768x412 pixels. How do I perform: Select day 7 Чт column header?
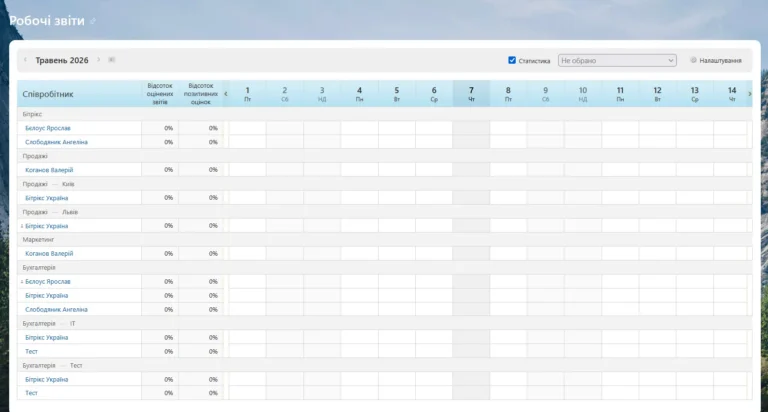471,94
